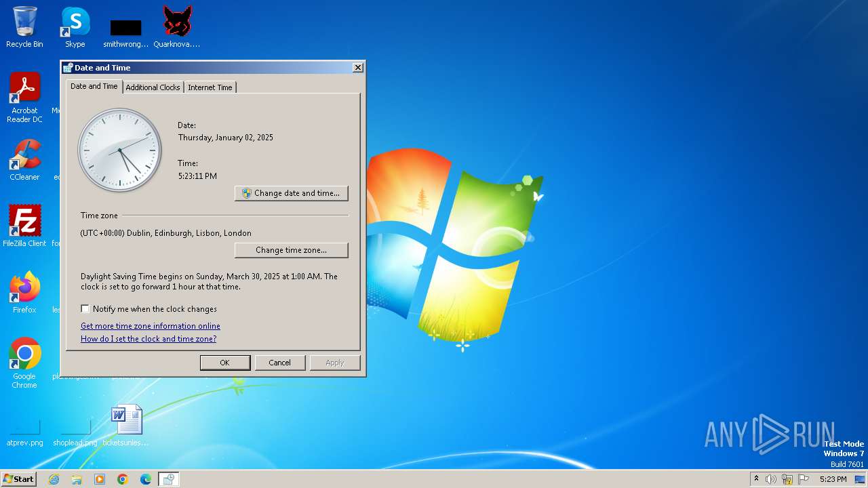
Task: Launch Microsoft Edge from the taskbar
Action: [146, 479]
